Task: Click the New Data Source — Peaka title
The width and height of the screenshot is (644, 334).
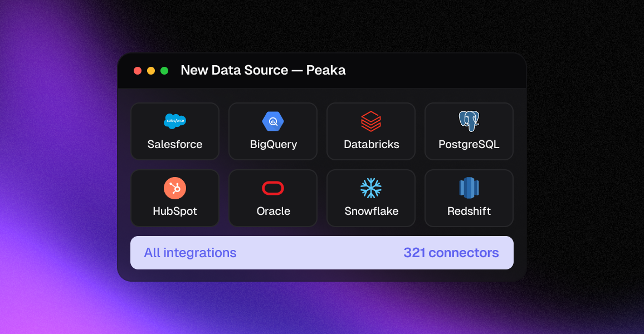Action: pyautogui.click(x=263, y=70)
